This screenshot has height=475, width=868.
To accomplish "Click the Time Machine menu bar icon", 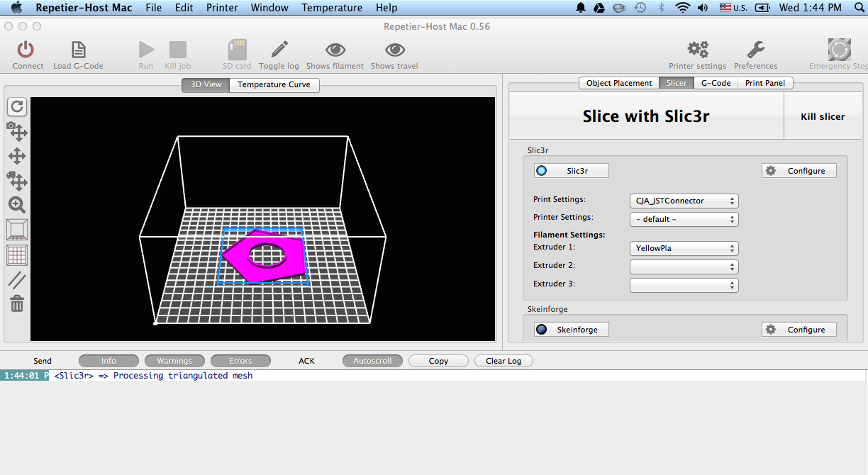I will pos(640,8).
